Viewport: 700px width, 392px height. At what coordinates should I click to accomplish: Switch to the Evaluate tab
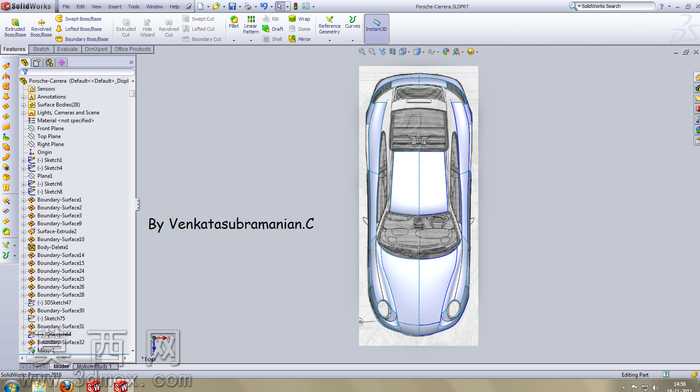(x=67, y=49)
